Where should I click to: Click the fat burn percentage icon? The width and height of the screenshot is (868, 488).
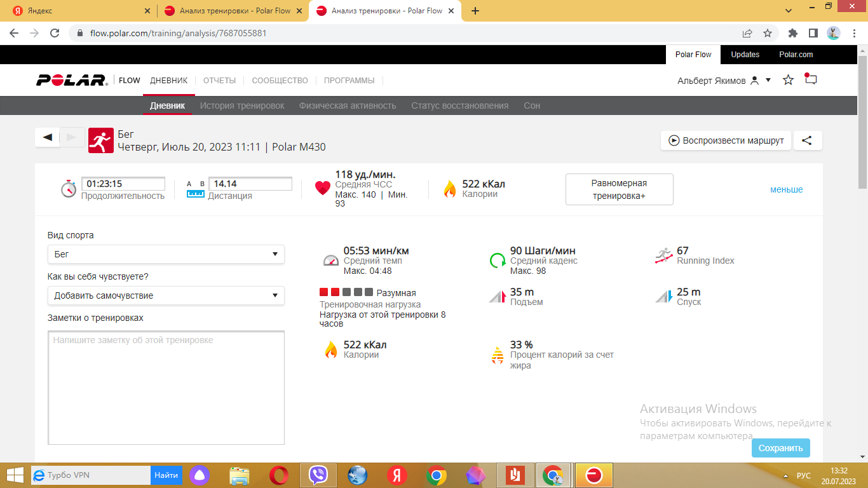(497, 355)
